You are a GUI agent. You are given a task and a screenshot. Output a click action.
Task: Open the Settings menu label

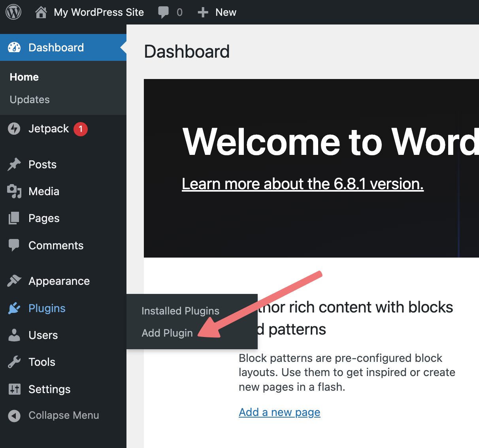[49, 389]
